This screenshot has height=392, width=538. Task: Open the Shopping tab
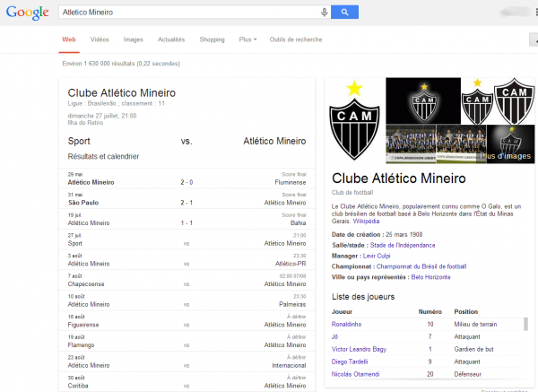212,39
